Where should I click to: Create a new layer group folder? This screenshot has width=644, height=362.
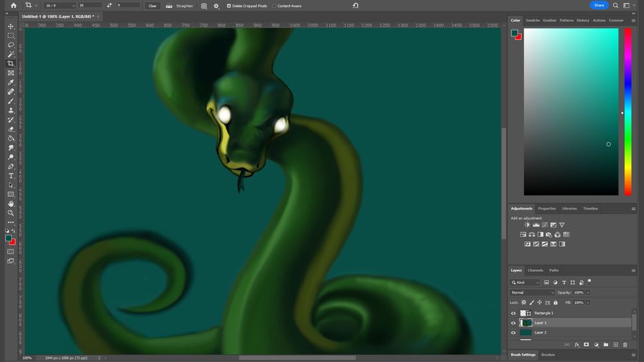point(605,345)
